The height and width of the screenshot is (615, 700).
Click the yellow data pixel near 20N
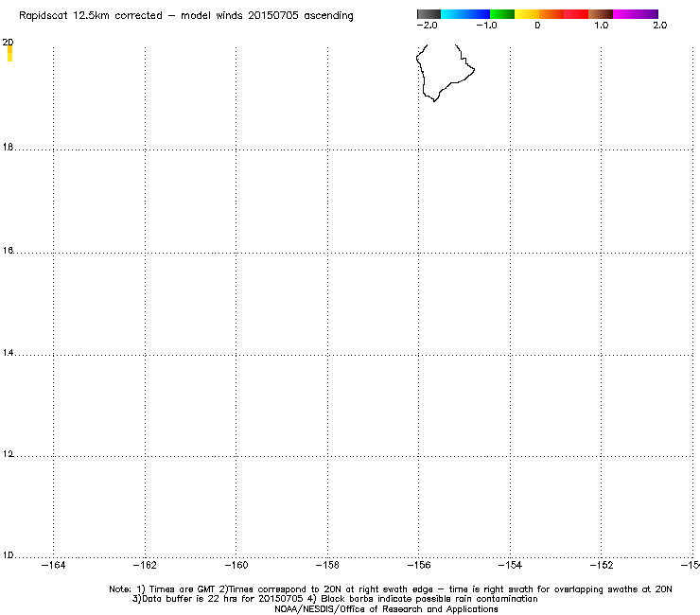click(x=9, y=54)
